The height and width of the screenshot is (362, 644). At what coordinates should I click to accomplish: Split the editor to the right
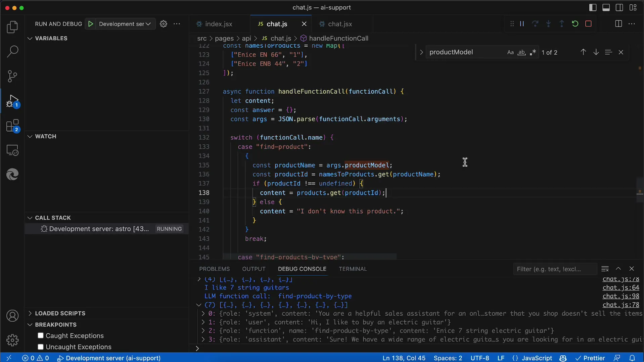pyautogui.click(x=618, y=24)
